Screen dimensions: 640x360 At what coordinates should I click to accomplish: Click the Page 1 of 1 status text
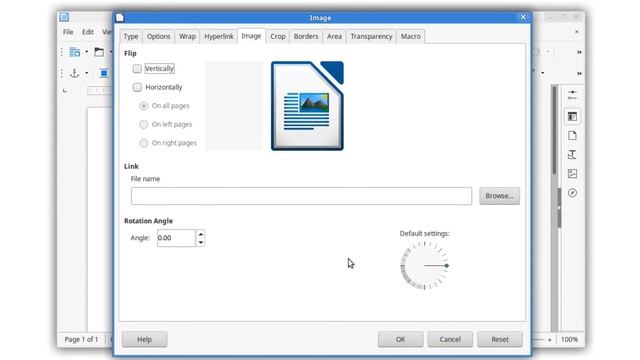tap(81, 340)
